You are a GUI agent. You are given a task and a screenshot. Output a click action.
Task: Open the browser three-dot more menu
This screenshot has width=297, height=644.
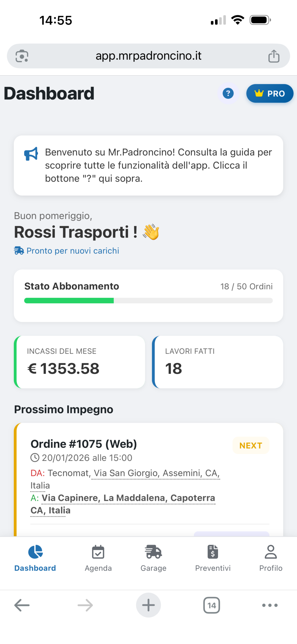pyautogui.click(x=270, y=605)
